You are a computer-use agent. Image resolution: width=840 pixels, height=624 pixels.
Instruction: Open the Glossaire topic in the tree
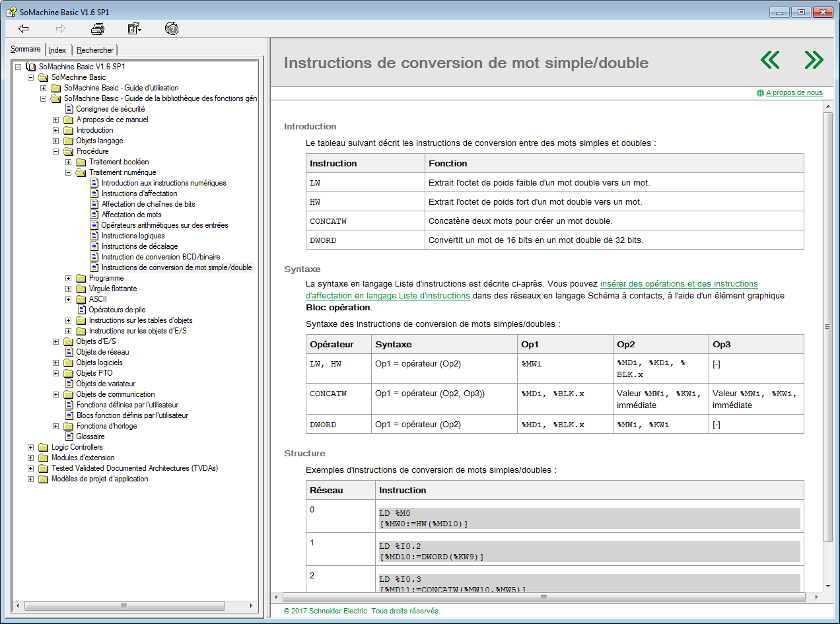click(x=90, y=436)
